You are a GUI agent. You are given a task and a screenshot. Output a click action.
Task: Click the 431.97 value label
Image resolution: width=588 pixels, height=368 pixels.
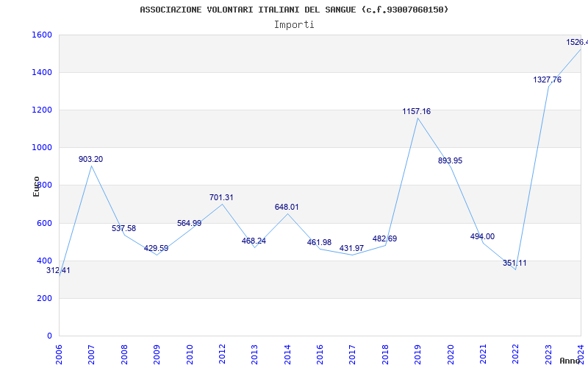tap(351, 248)
